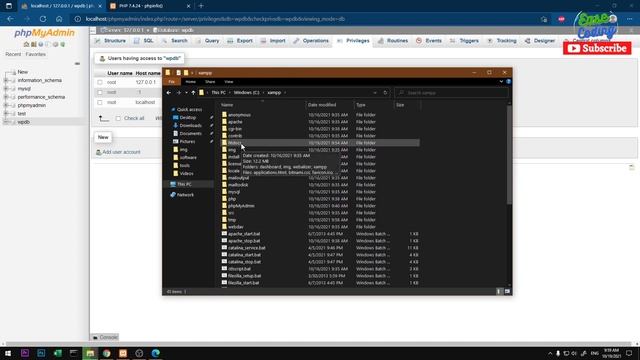Click Explorer forward navigation arrow

click(178, 93)
